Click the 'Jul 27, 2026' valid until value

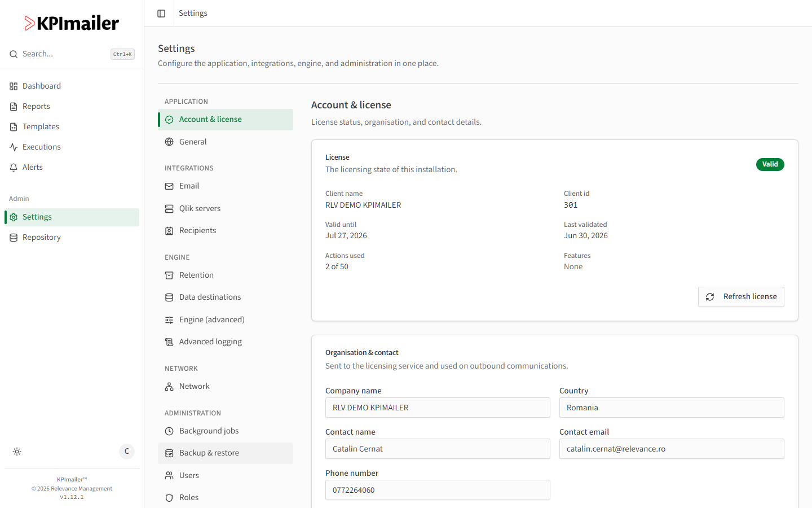click(346, 236)
